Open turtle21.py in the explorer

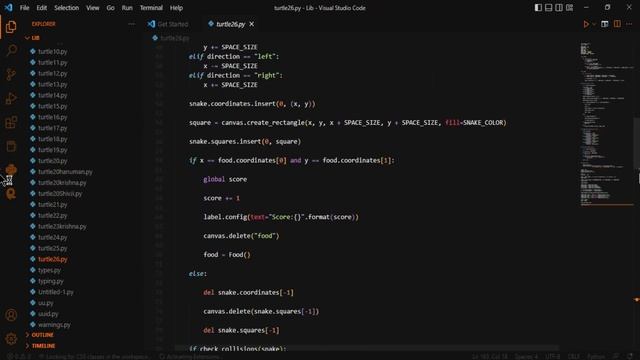(53, 204)
